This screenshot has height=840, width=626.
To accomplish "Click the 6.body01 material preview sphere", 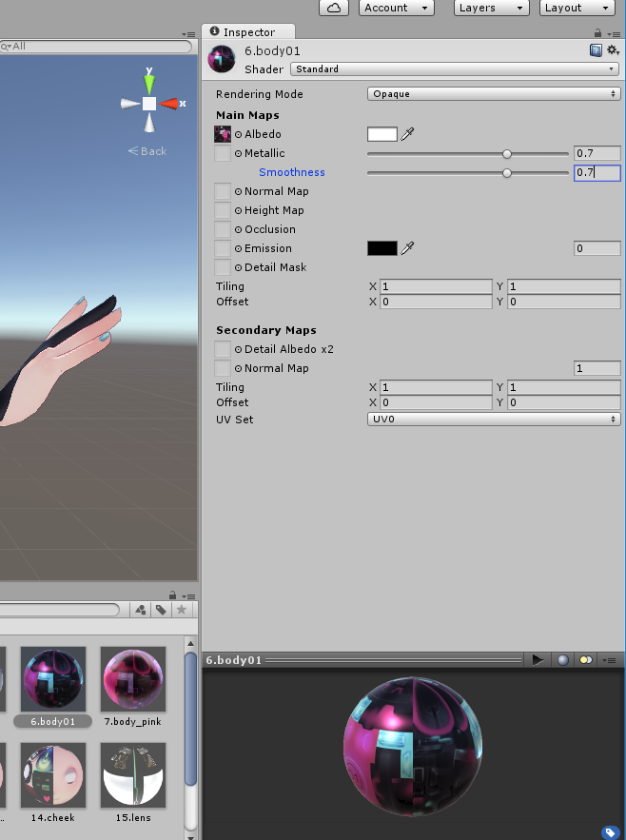I will 413,746.
